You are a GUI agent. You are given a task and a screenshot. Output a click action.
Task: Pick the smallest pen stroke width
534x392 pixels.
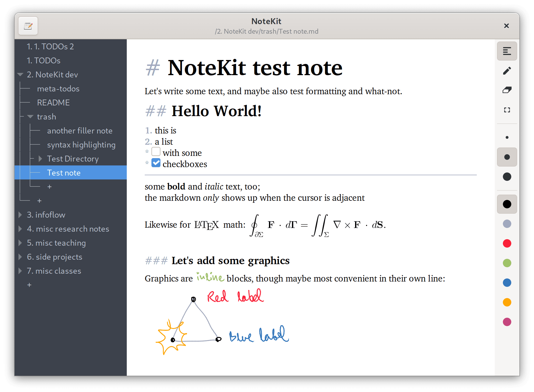pos(507,137)
